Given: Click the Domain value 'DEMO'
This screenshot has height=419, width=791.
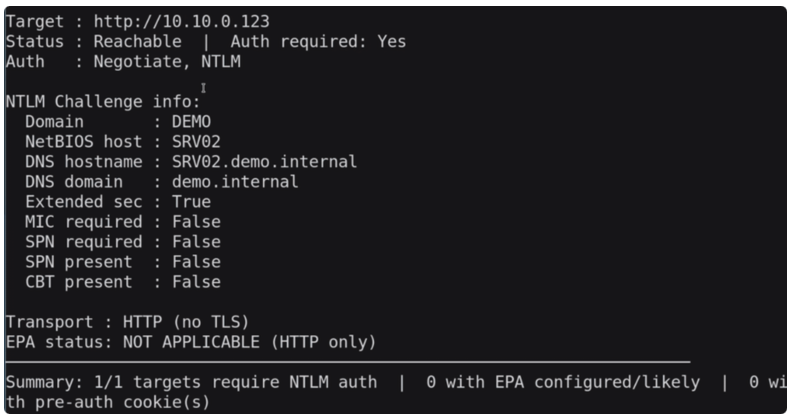Looking at the screenshot, I should 191,122.
